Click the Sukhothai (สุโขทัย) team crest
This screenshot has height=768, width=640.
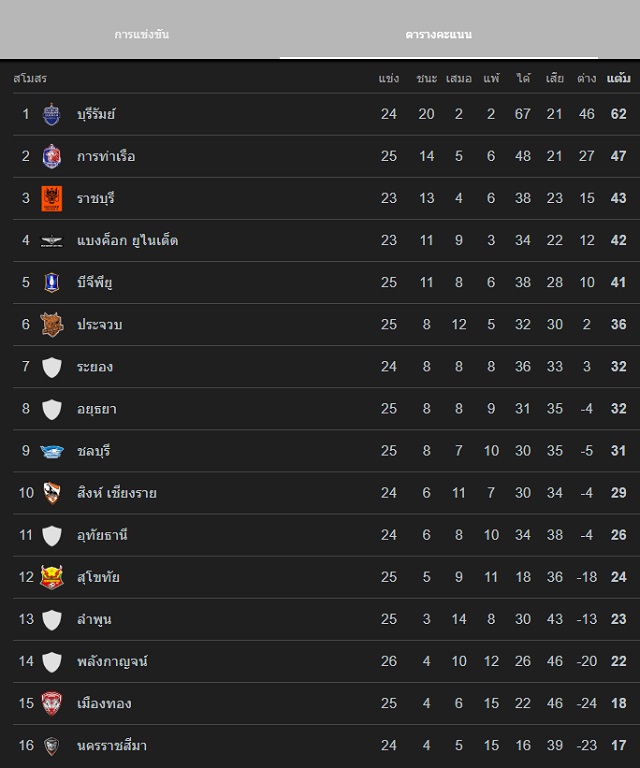pyautogui.click(x=52, y=577)
